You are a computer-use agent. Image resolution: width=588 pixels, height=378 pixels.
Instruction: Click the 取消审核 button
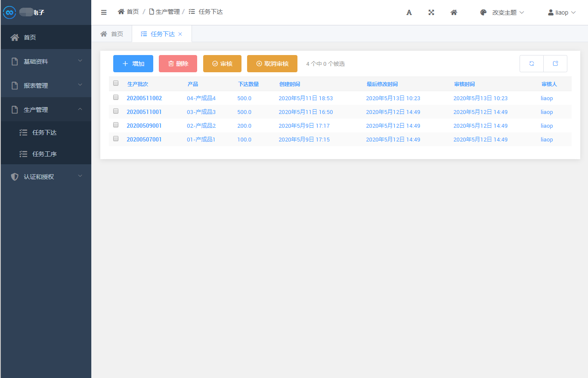[272, 64]
